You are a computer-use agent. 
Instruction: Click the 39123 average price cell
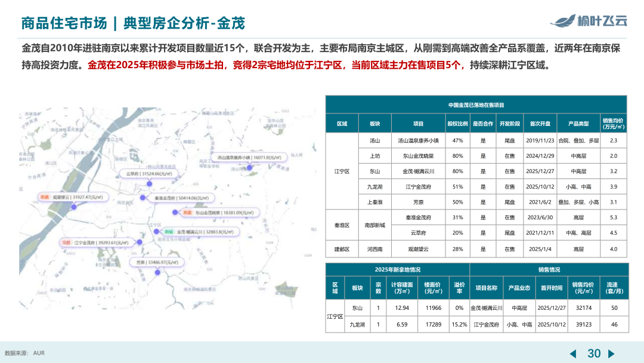584,324
